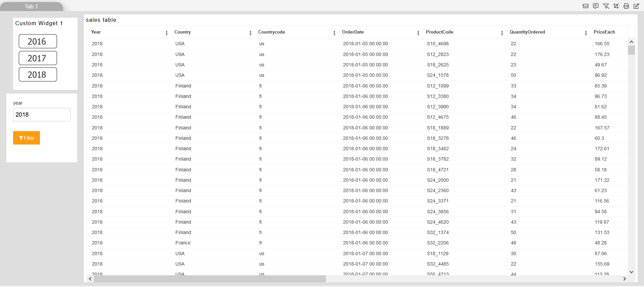
Task: Click the vertical scrollbar down arrow
Action: click(x=631, y=272)
